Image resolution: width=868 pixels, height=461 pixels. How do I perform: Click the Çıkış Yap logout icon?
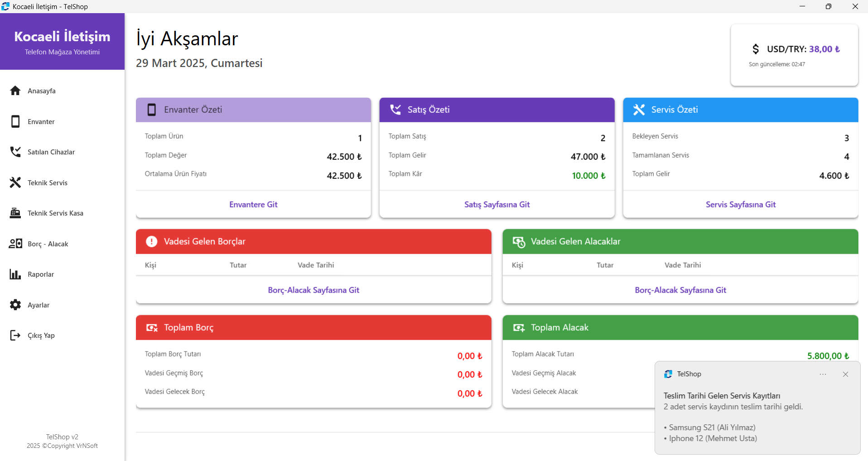point(15,335)
